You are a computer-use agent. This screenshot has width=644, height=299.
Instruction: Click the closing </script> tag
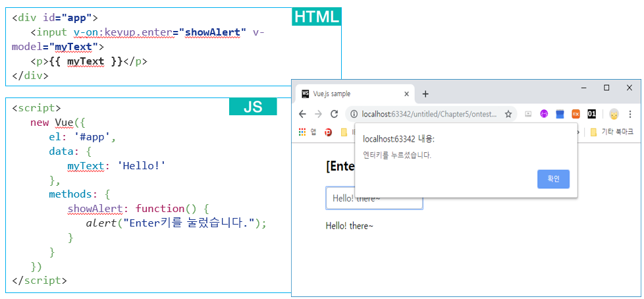click(x=40, y=281)
